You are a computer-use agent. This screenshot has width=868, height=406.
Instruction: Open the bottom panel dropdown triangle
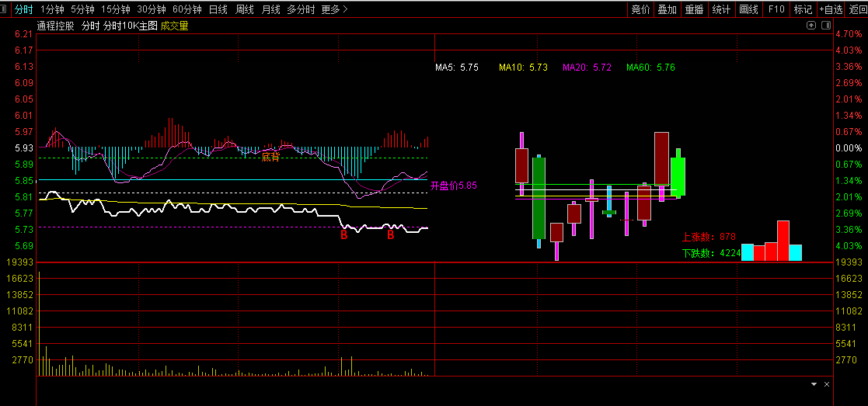(814, 383)
